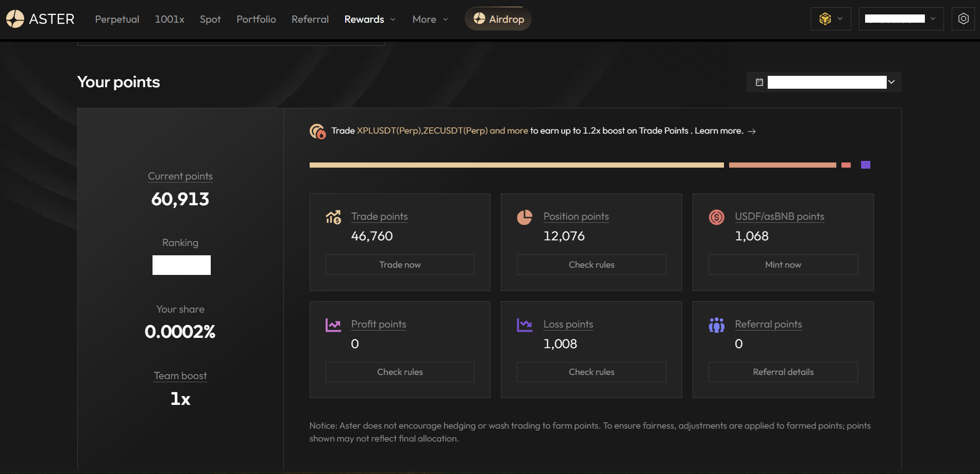This screenshot has height=474, width=980.
Task: Open the Portfolio page
Action: (x=256, y=19)
